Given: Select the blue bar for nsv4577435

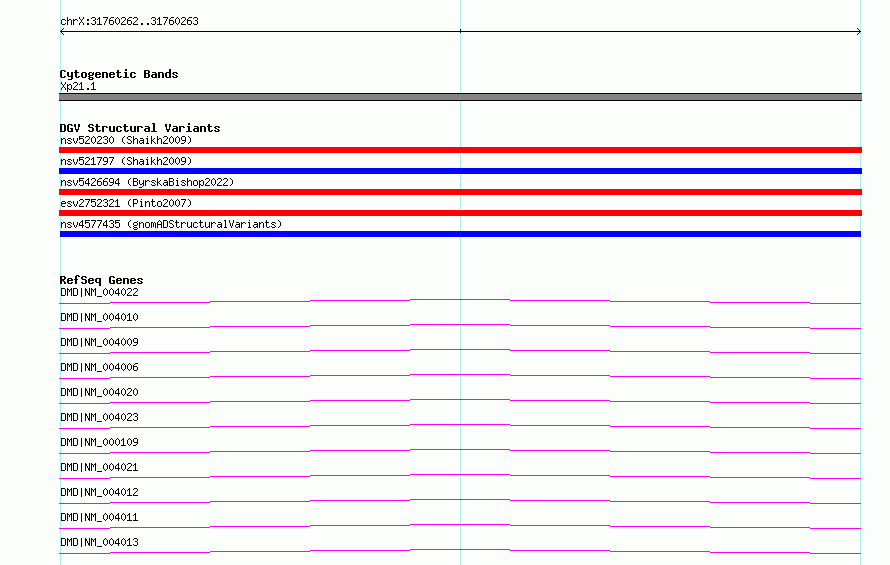Looking at the screenshot, I should [460, 234].
